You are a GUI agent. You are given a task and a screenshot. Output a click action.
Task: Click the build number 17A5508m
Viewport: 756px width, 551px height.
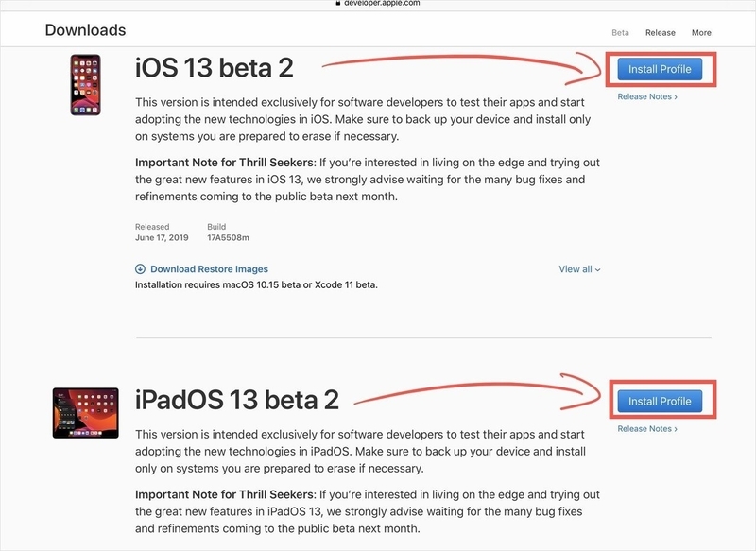point(228,237)
